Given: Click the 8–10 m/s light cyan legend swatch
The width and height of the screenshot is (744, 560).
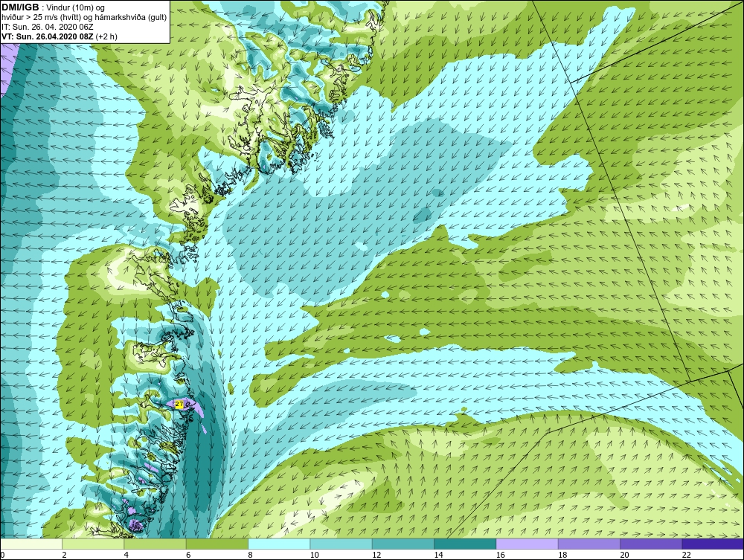Looking at the screenshot, I should coord(279,544).
